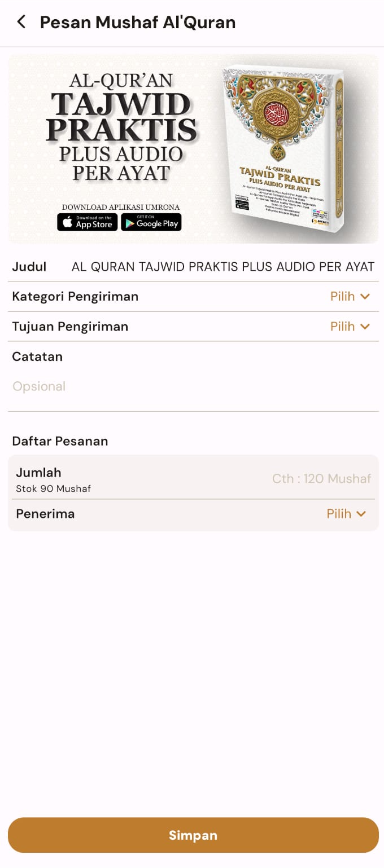The height and width of the screenshot is (868, 384).
Task: Click the Apple logo on App Store badge
Action: [x=68, y=223]
